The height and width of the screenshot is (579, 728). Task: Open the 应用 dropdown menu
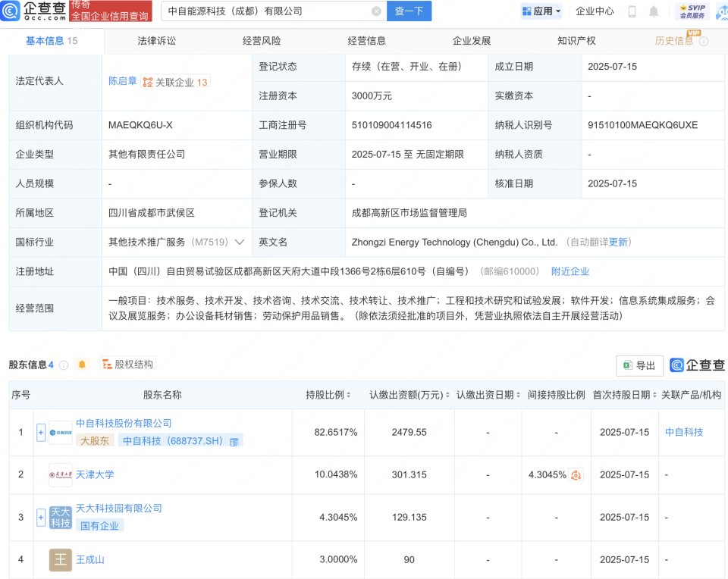[x=541, y=11]
